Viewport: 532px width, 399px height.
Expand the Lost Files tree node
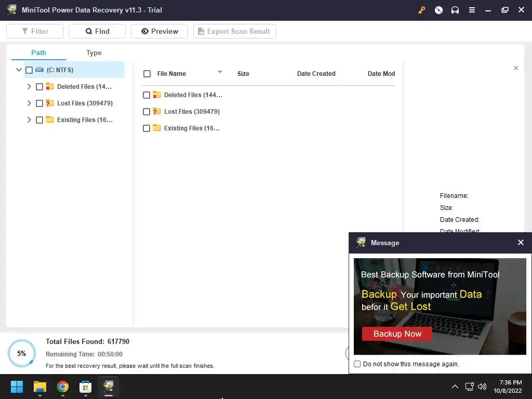(x=29, y=103)
